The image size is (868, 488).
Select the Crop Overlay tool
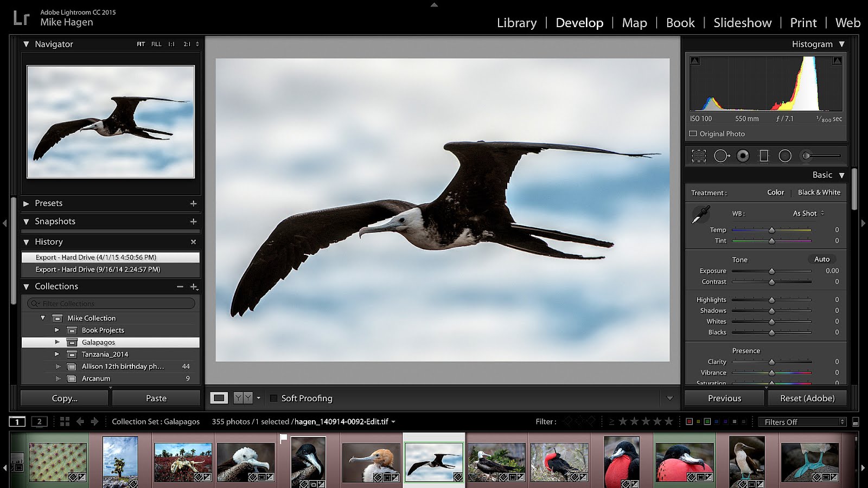699,156
